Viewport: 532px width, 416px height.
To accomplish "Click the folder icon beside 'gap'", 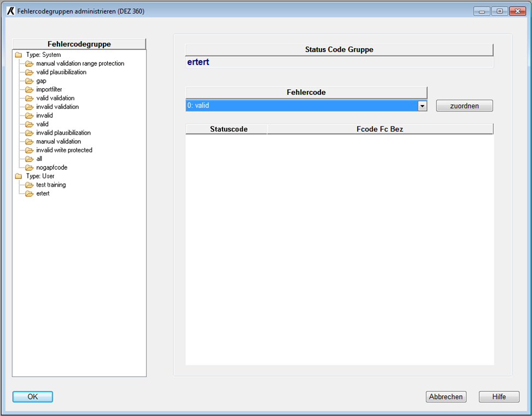I will (30, 81).
